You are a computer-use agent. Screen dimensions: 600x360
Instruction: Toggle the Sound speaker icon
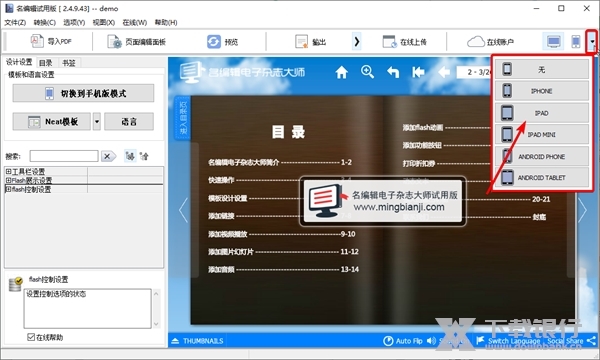pos(431,340)
